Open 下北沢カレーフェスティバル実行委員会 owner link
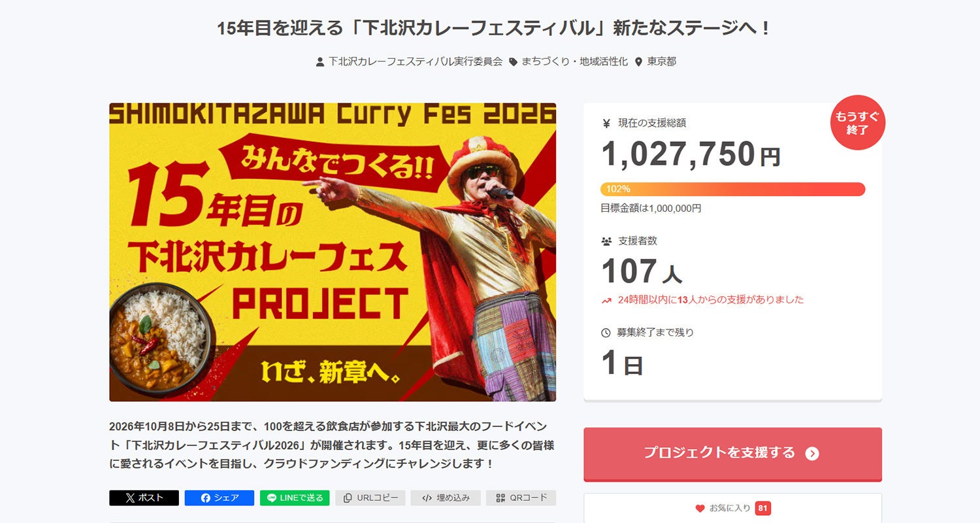The width and height of the screenshot is (980, 523). (416, 61)
